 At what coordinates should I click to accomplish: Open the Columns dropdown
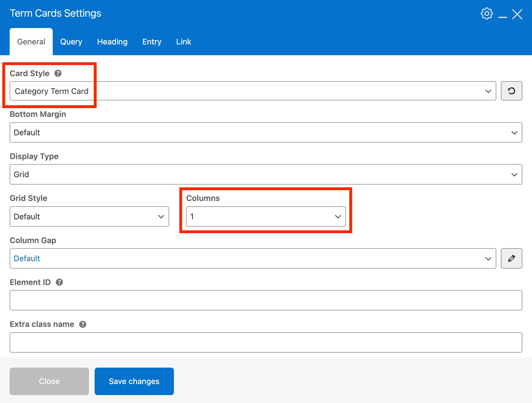[x=266, y=216]
